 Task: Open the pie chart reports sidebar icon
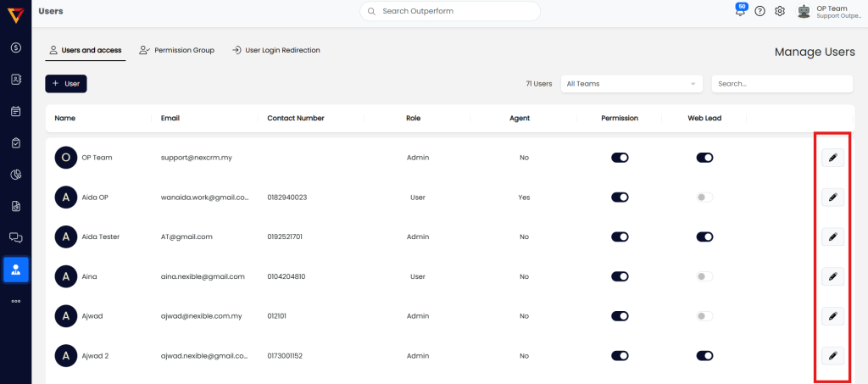(15, 175)
